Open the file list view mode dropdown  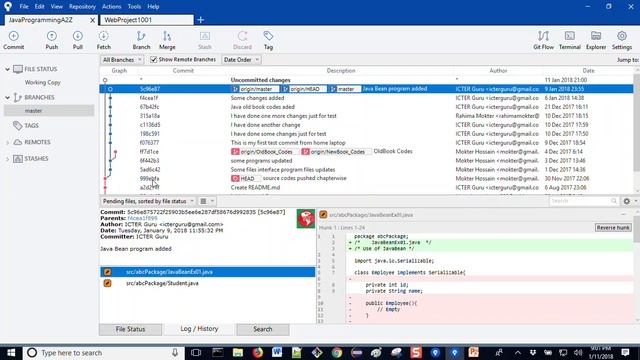207,201
